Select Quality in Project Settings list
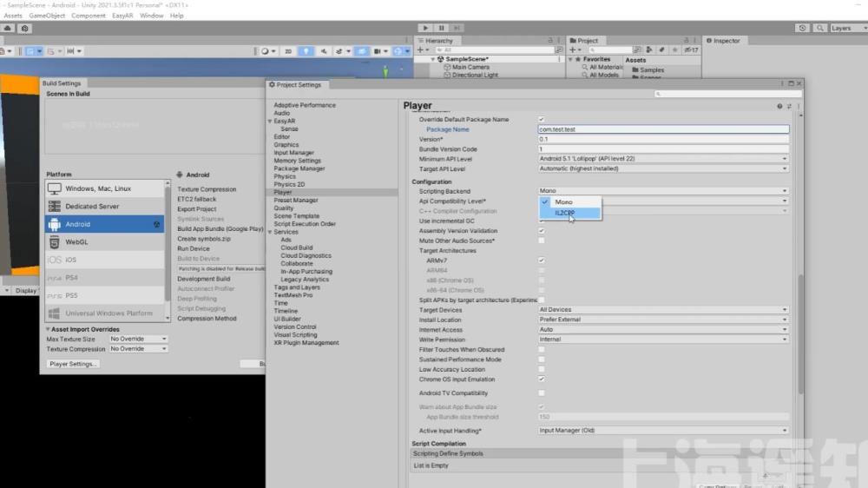 [x=284, y=208]
